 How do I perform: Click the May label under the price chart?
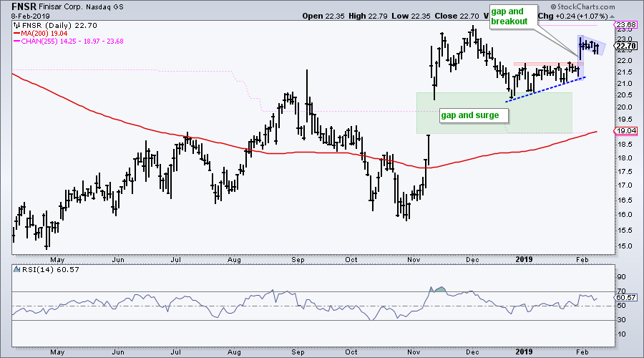pos(57,260)
